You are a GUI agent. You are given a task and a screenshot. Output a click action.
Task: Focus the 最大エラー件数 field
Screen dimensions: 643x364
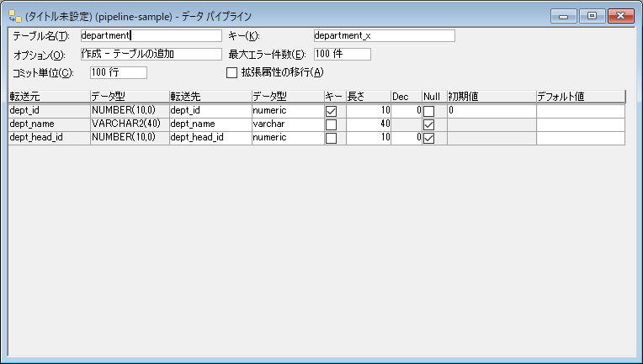(341, 54)
